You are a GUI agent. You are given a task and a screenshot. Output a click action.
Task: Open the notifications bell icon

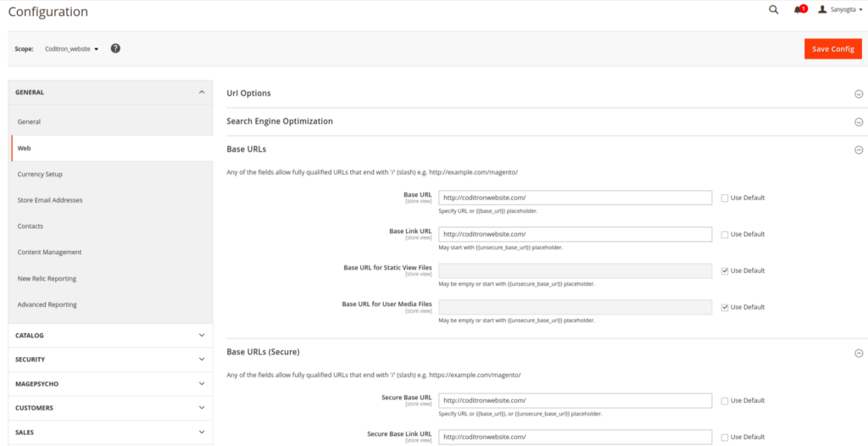[x=798, y=10]
